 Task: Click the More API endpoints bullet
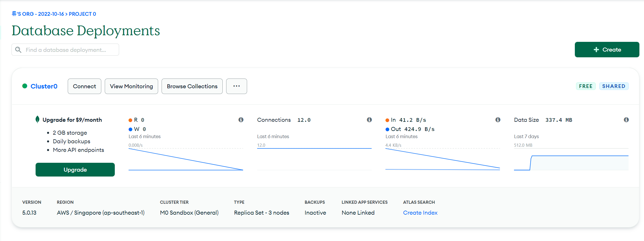[x=78, y=150]
